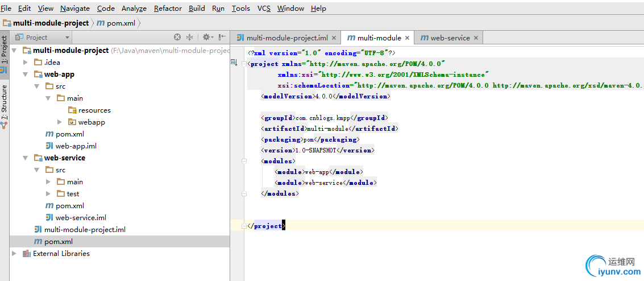Image resolution: width=644 pixels, height=281 pixels.
Task: Click the web-service module entry in editor
Action: pos(326,183)
